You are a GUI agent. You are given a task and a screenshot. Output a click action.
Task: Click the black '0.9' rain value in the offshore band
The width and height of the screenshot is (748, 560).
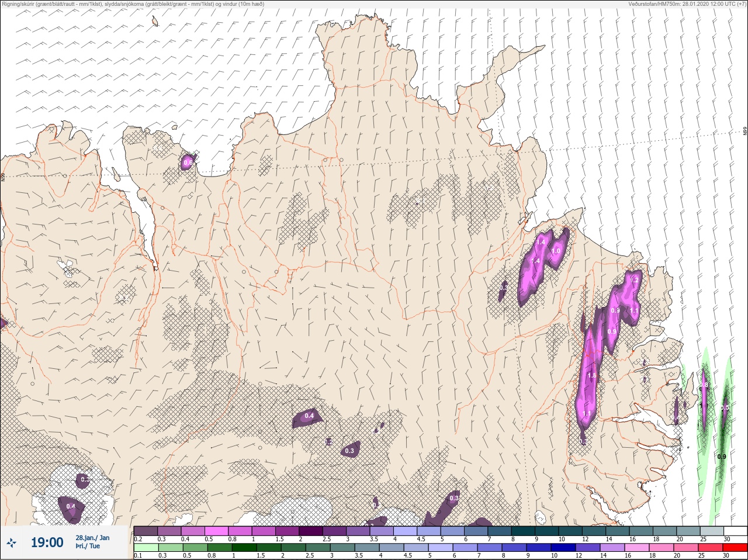722,457
